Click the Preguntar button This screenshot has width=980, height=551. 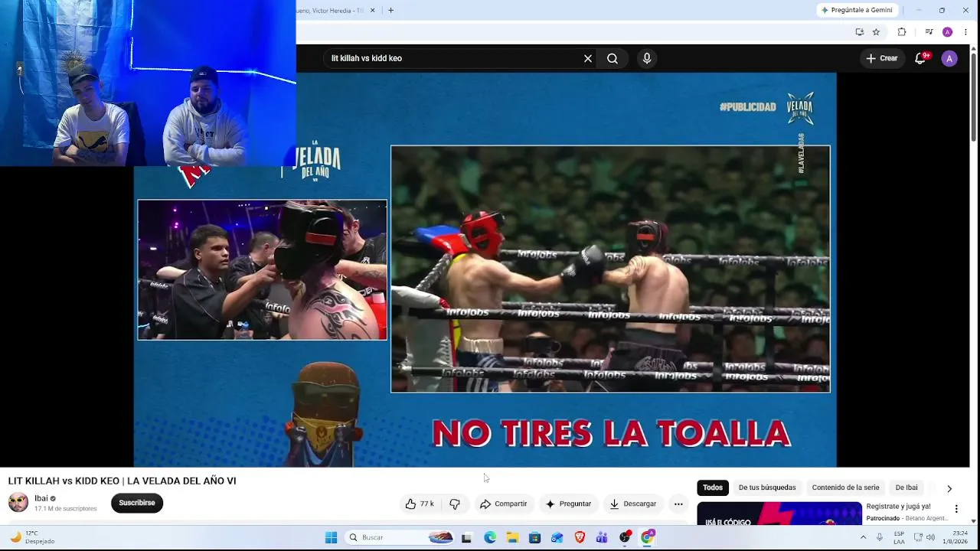click(x=568, y=504)
